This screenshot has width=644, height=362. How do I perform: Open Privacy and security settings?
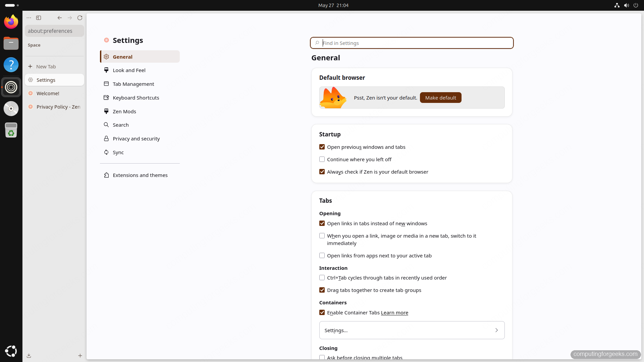pos(140,138)
